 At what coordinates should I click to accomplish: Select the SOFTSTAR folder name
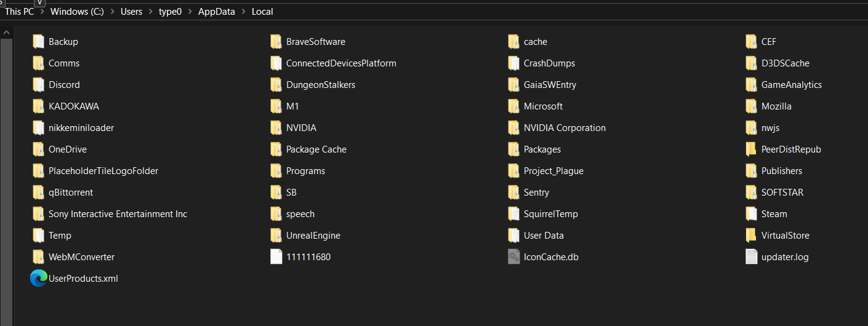point(782,193)
